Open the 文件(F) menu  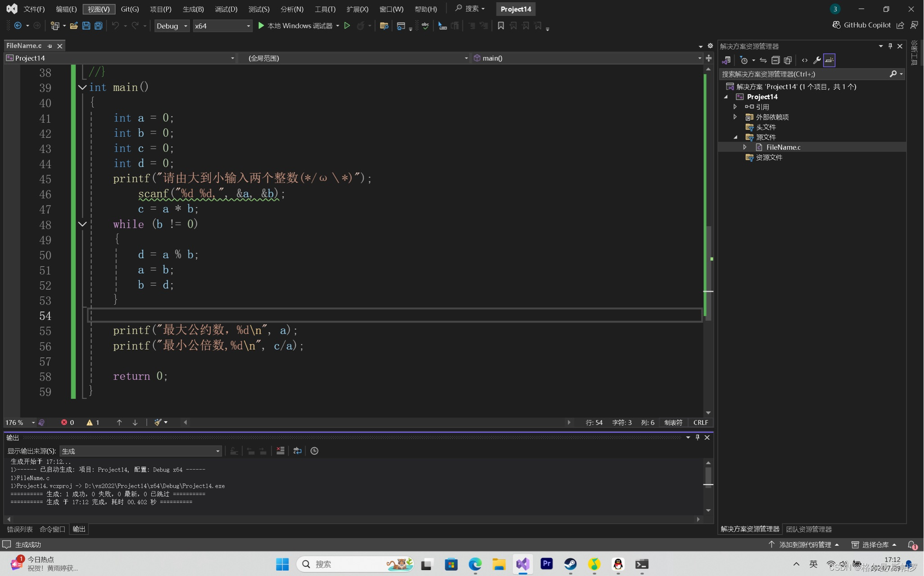[34, 9]
